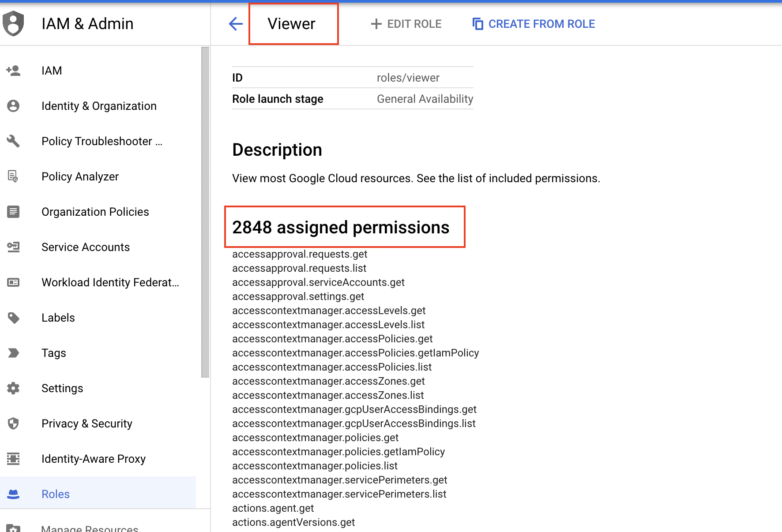Click the Workload Identity Federation card icon

pos(13,282)
